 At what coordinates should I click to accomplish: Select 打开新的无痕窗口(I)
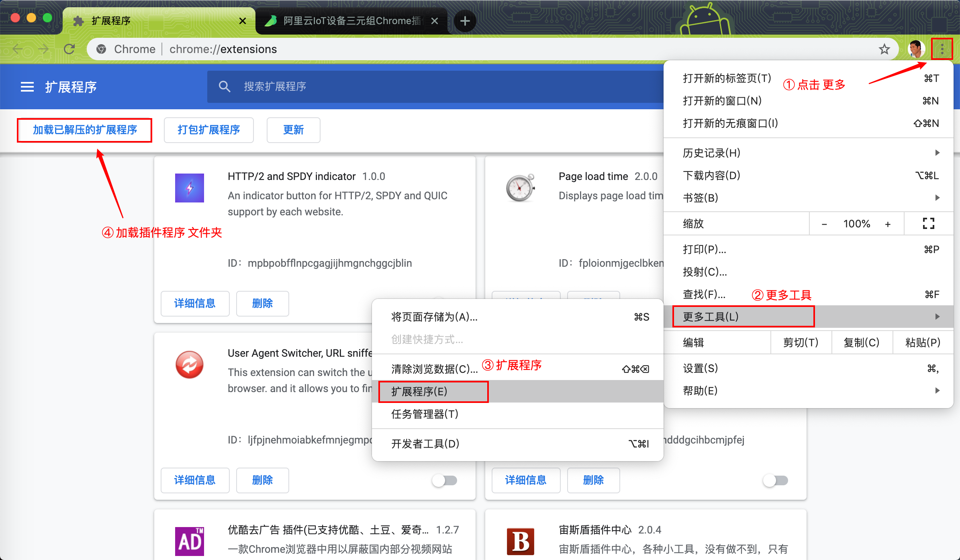pos(809,123)
